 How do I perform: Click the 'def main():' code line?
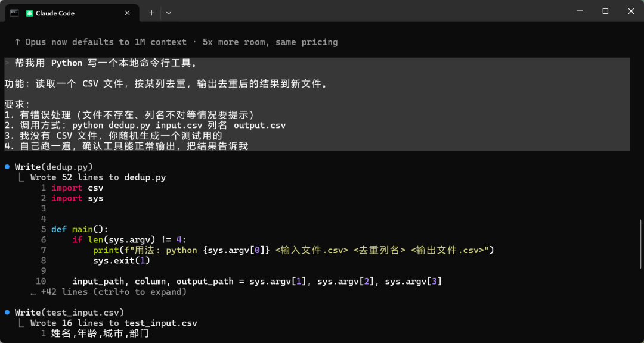tap(80, 229)
